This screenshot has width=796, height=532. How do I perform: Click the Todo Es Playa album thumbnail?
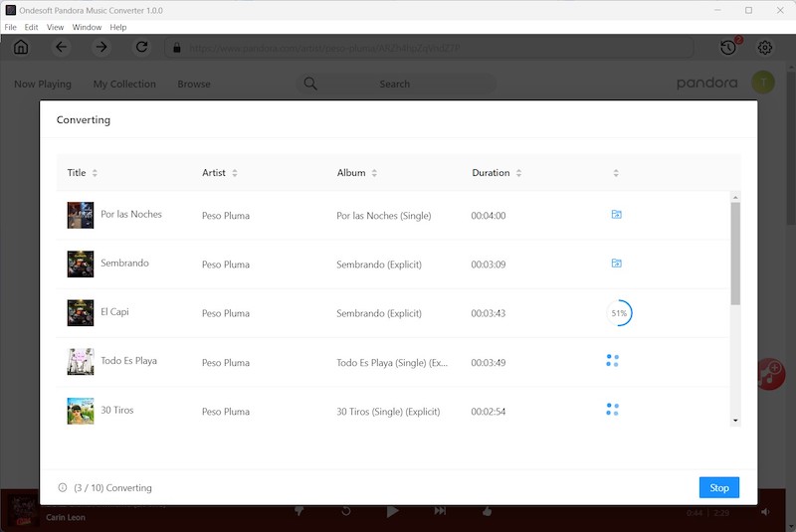[x=81, y=362]
